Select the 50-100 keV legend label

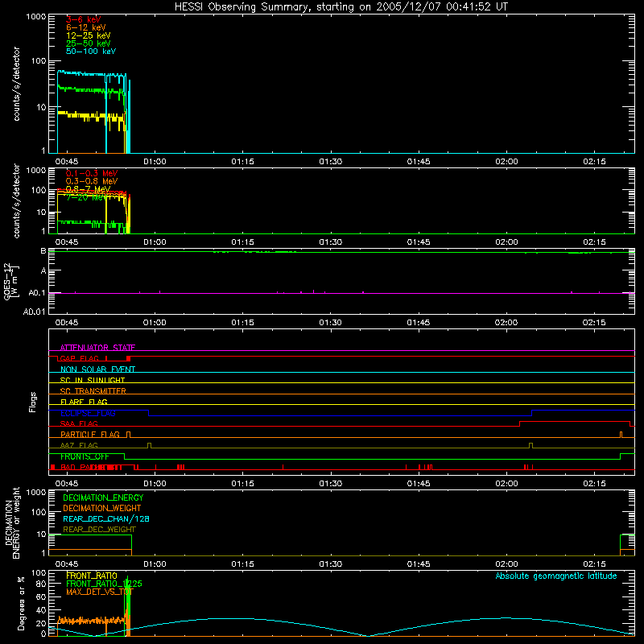tap(91, 52)
